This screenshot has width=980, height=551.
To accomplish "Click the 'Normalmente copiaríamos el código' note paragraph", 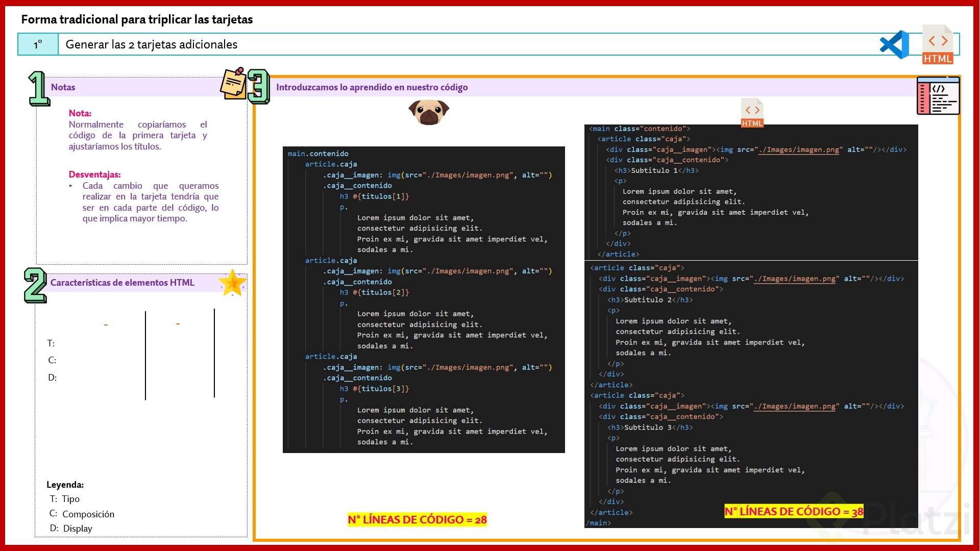I will point(138,136).
